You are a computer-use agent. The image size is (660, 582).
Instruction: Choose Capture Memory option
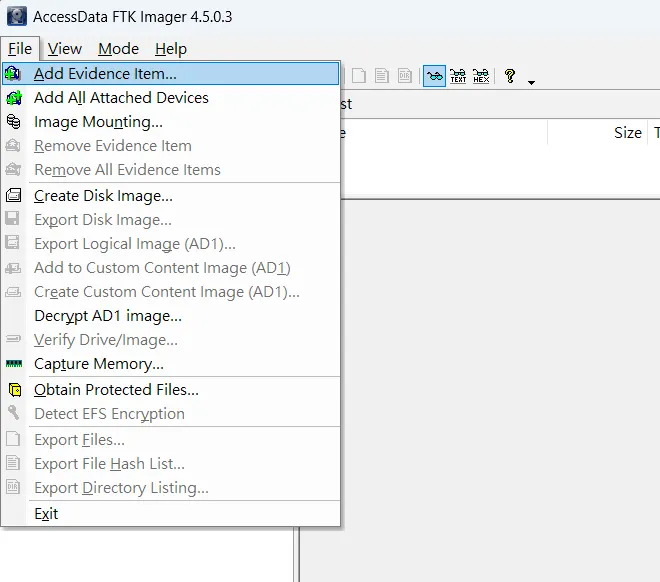pos(170,364)
